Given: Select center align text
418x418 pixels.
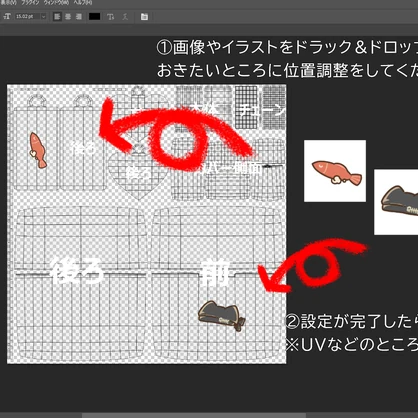Looking at the screenshot, I should click(68, 16).
